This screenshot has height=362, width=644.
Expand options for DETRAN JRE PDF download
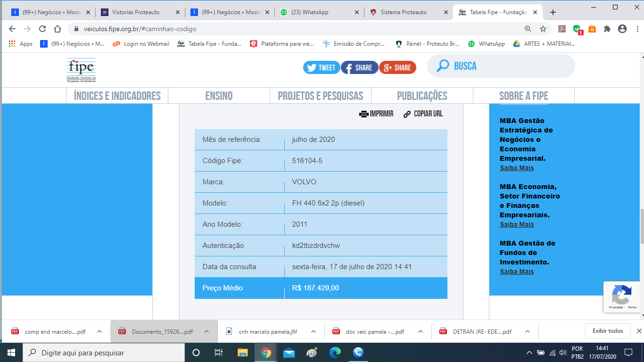pyautogui.click(x=528, y=331)
